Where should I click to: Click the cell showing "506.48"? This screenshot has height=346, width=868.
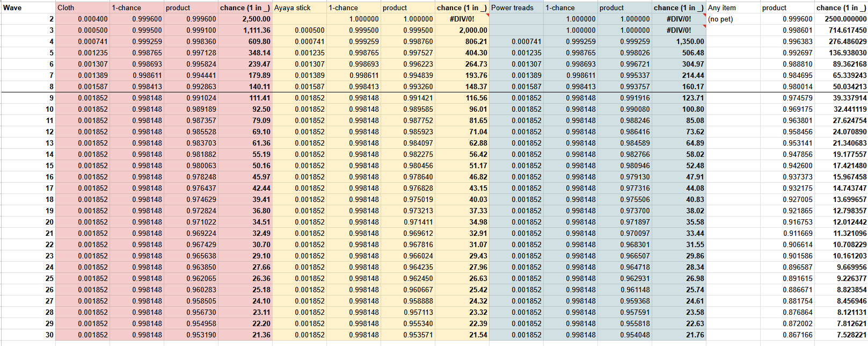pos(679,53)
